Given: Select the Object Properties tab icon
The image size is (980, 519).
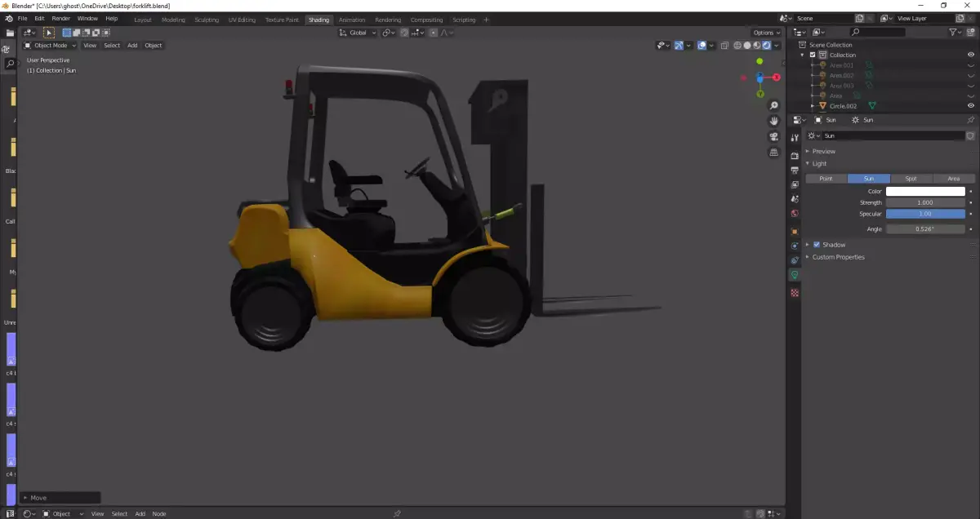Looking at the screenshot, I should coord(795,231).
